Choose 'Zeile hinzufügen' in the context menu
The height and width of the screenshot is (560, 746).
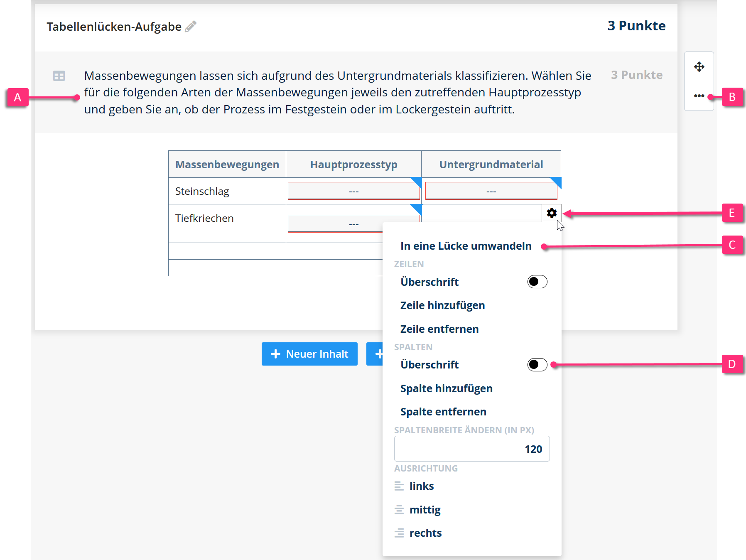[442, 305]
